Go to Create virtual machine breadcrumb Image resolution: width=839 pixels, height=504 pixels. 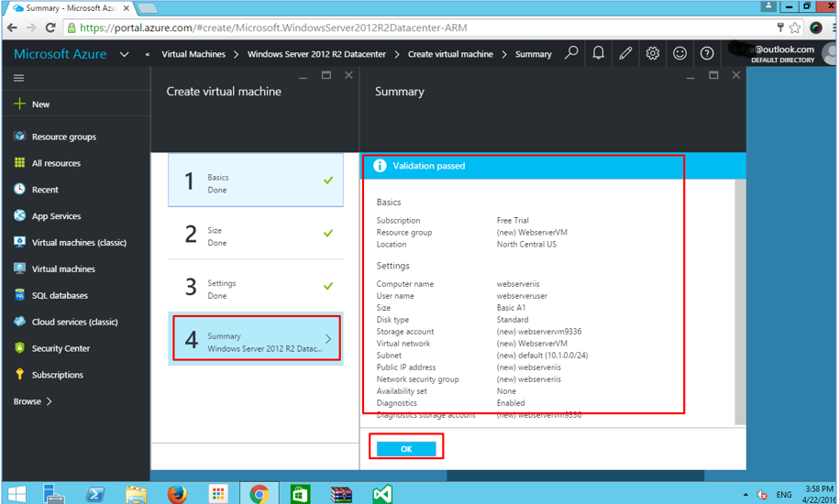click(450, 54)
